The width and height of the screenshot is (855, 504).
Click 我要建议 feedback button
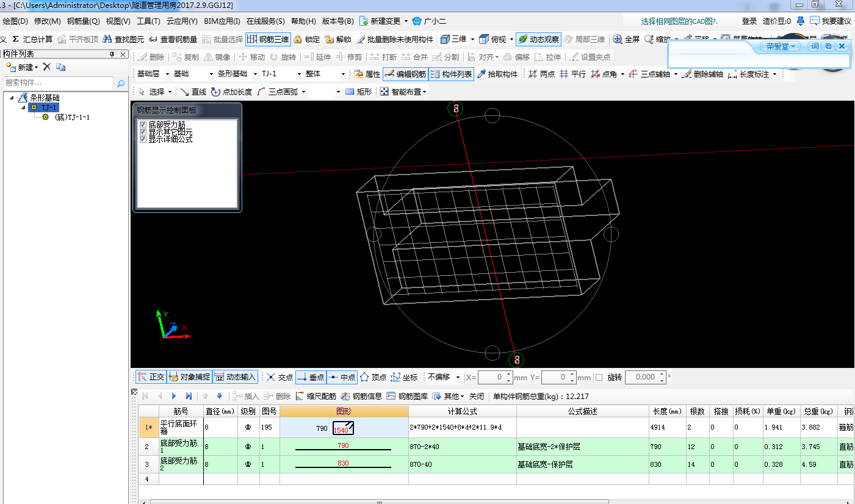coord(831,21)
